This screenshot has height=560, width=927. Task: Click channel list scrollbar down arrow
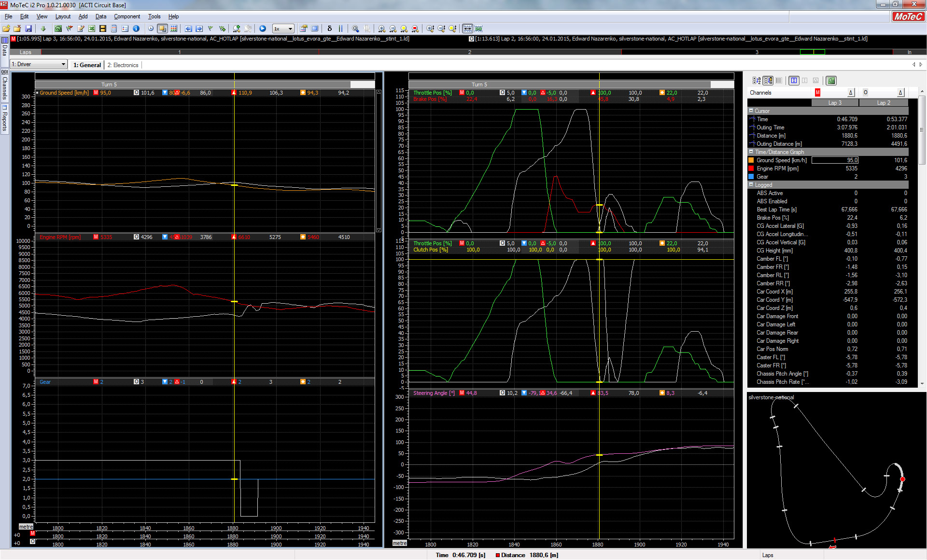tap(922, 384)
